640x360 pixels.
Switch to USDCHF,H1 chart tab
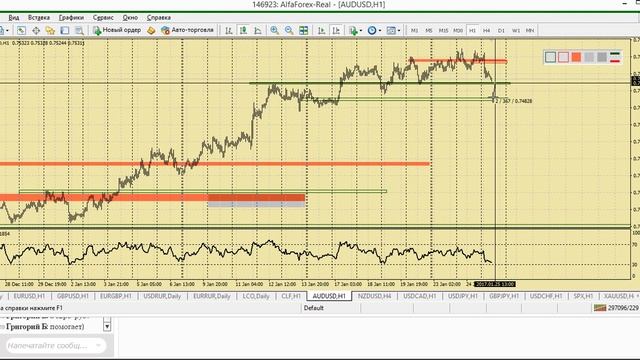tap(546, 296)
